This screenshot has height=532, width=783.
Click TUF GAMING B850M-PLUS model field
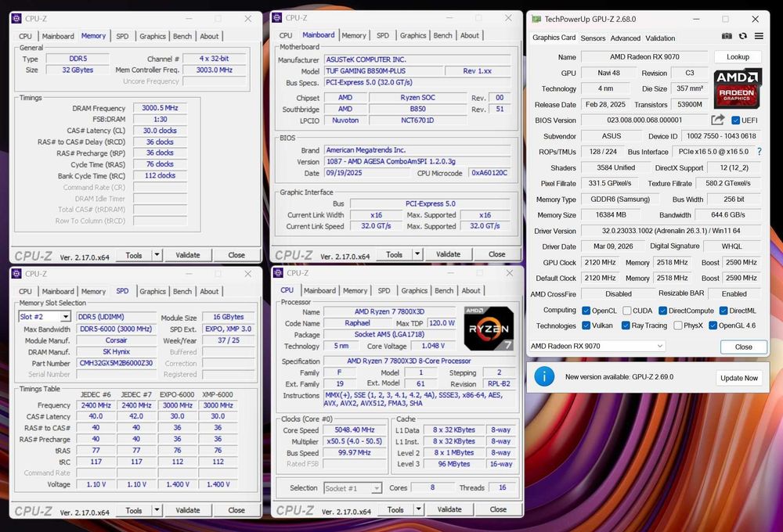tap(383, 71)
